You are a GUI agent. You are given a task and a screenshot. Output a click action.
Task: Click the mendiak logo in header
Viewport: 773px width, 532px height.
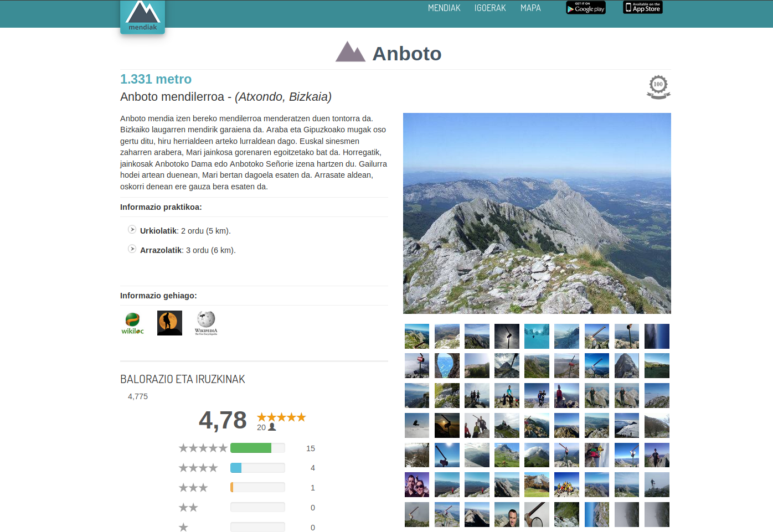click(x=142, y=17)
